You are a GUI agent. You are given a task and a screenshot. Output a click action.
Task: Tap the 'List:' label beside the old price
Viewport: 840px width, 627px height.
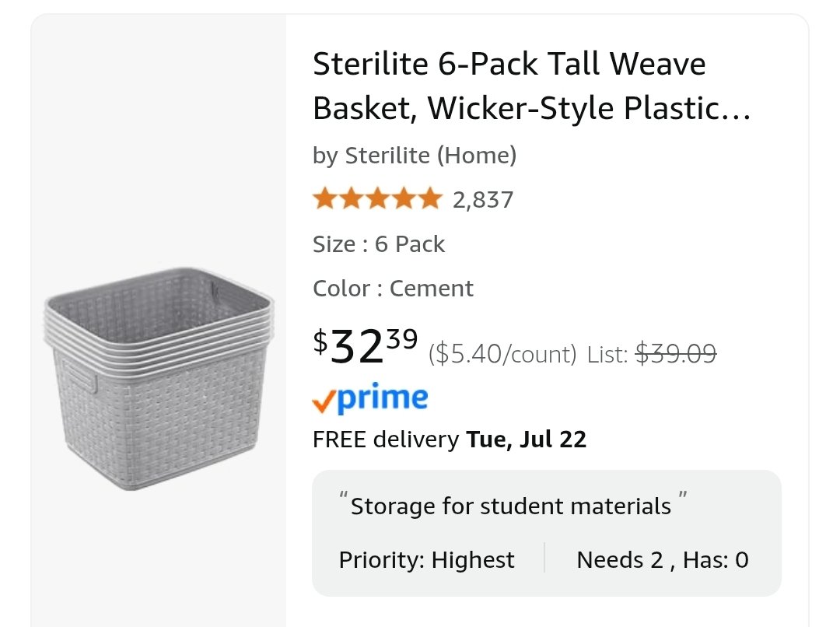[607, 354]
